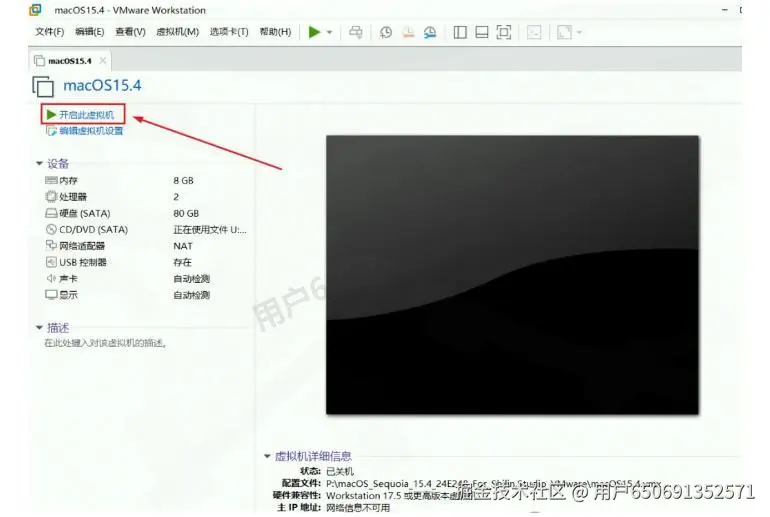Select the 硬盘 (SATA) row label
The image size is (770, 517).
tap(84, 213)
